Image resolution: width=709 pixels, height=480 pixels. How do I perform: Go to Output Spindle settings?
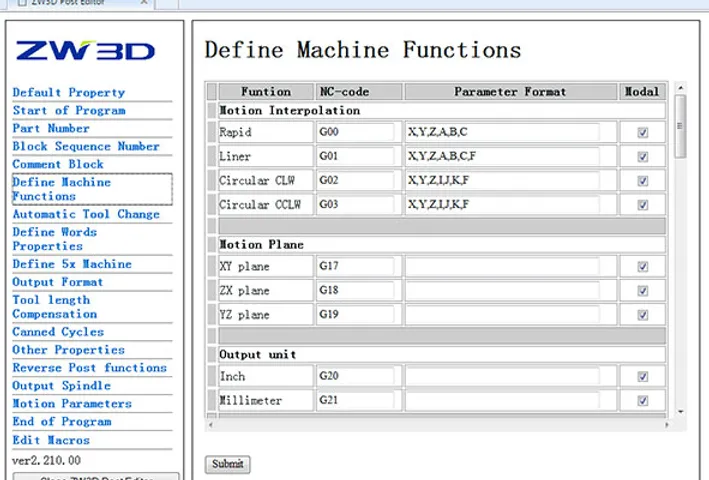61,386
